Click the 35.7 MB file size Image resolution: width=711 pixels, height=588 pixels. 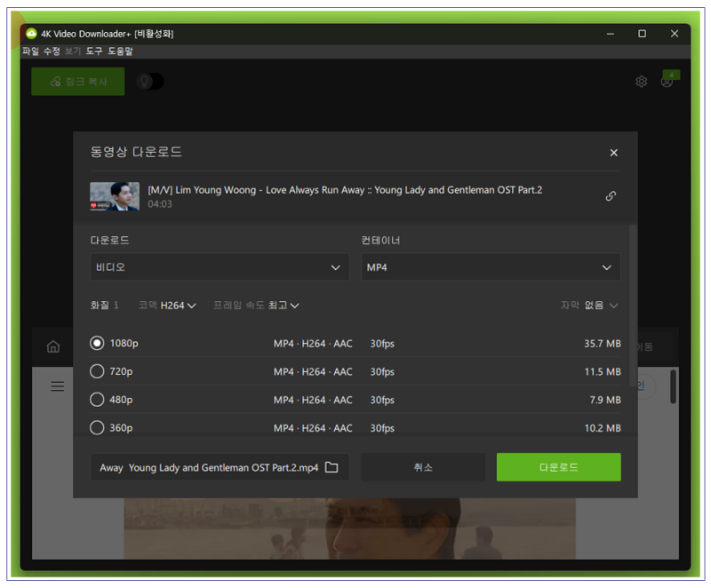[x=603, y=344]
